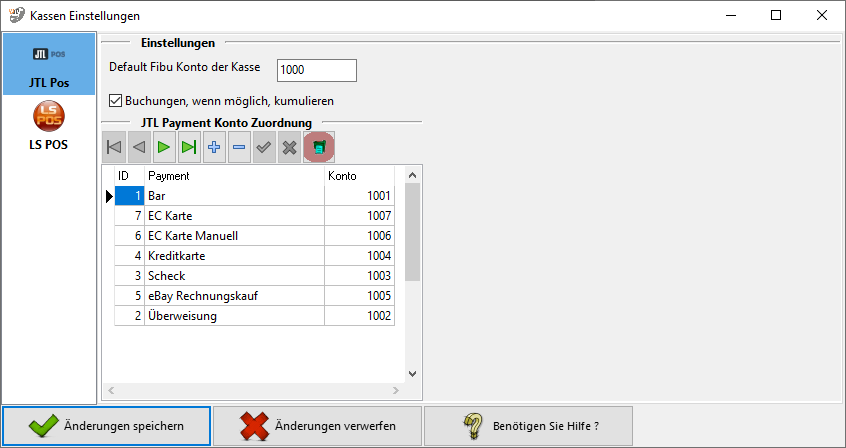846x448 pixels.
Task: Click the Payment column header
Action: coord(234,176)
